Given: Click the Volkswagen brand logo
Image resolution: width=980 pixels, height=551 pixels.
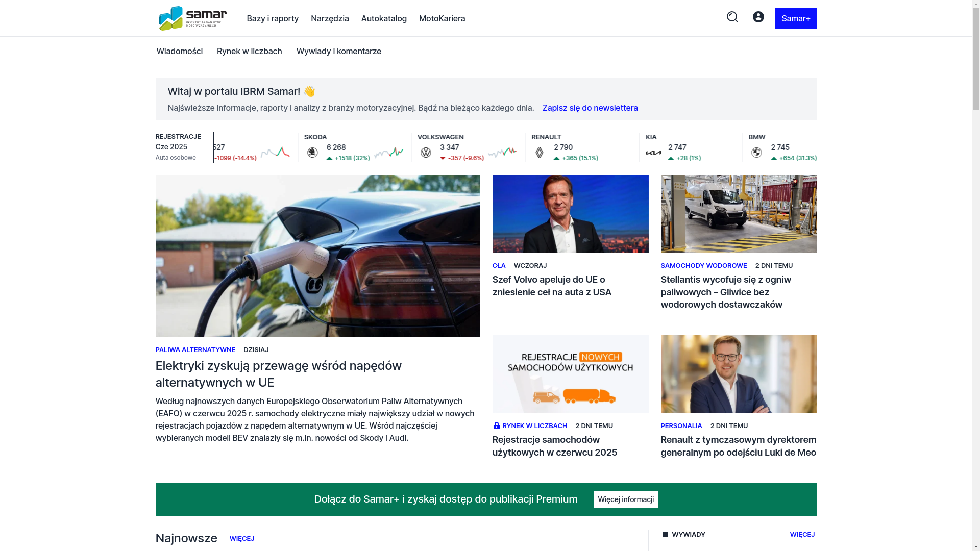Looking at the screenshot, I should [425, 153].
